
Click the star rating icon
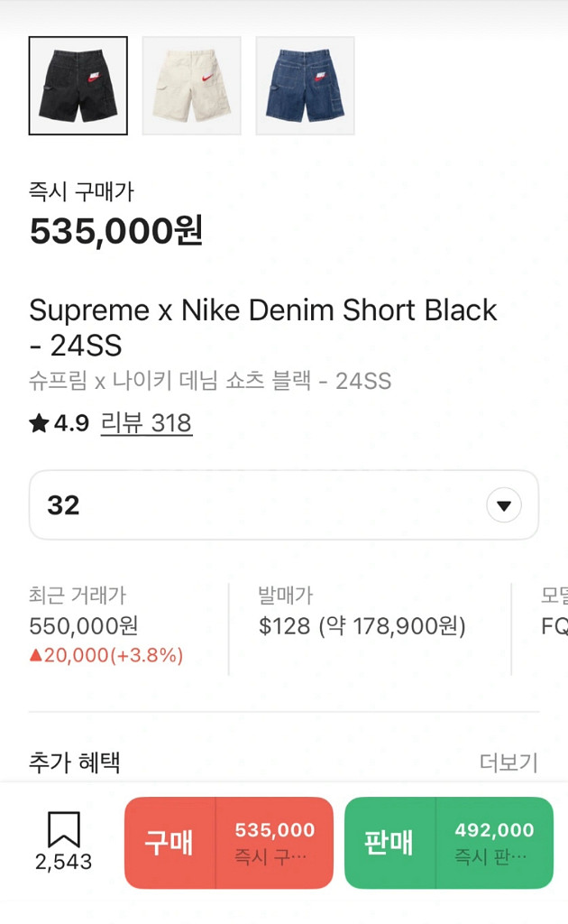[x=39, y=423]
